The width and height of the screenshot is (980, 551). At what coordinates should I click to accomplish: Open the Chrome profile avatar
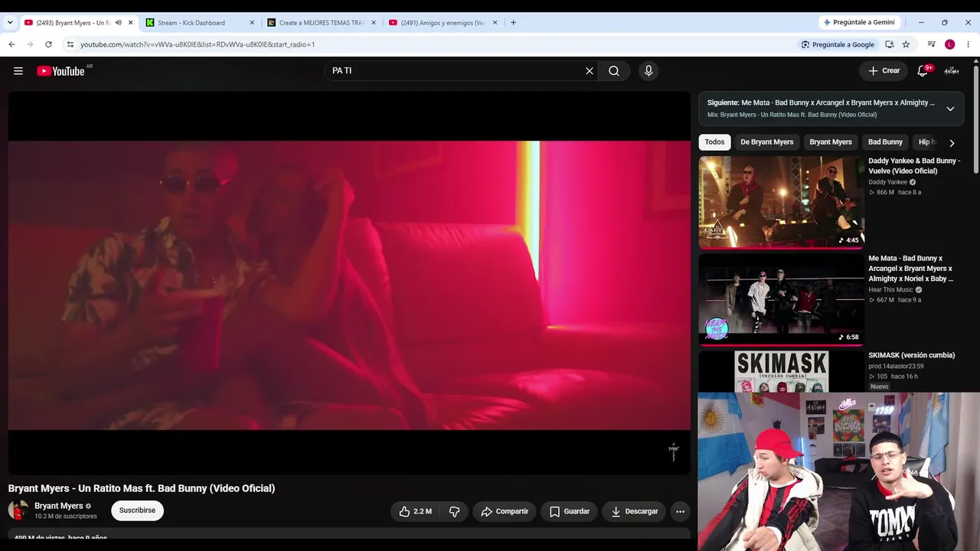pos(950,44)
